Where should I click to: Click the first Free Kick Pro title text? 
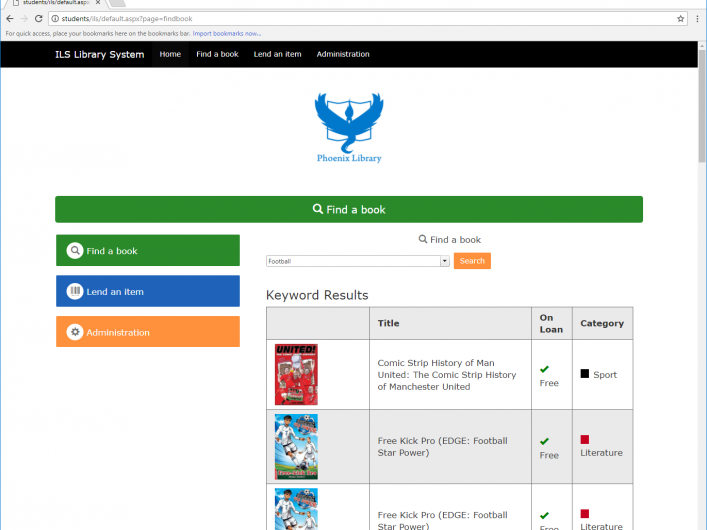443,447
